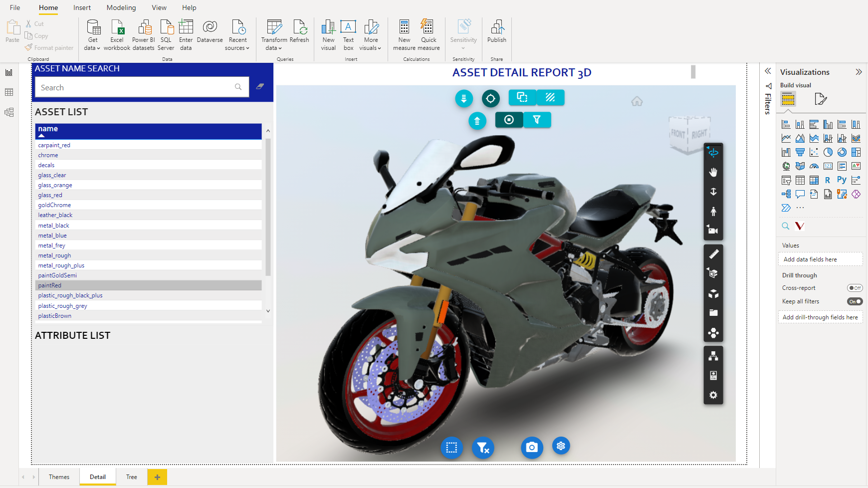Select the pan hand tool in viewer toolbar
868x488 pixels.
713,172
